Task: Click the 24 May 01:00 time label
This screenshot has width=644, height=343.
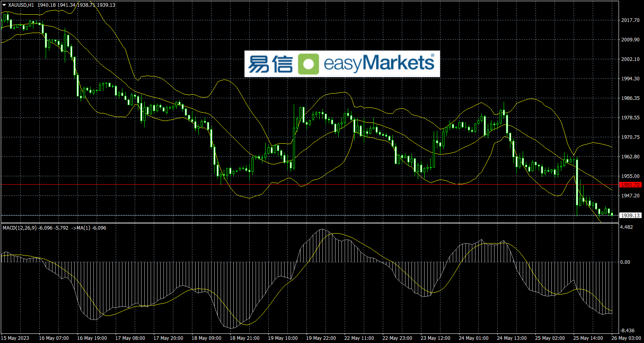Action: (473, 338)
